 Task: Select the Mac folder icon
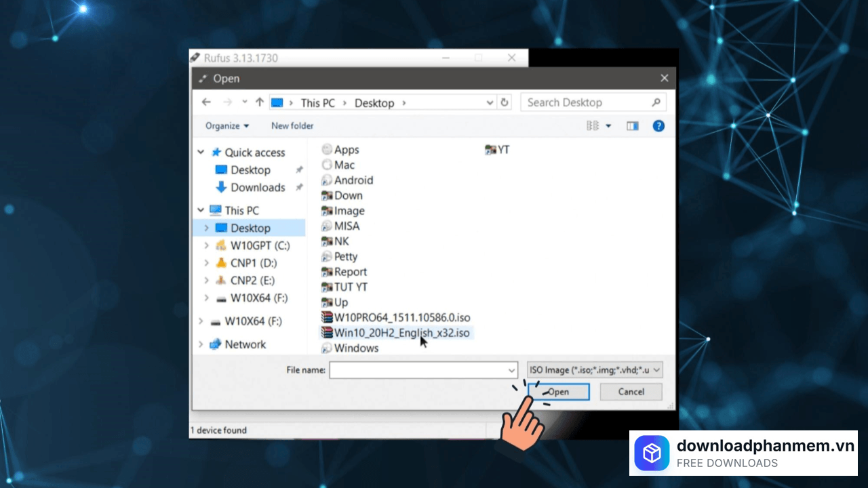pyautogui.click(x=327, y=165)
